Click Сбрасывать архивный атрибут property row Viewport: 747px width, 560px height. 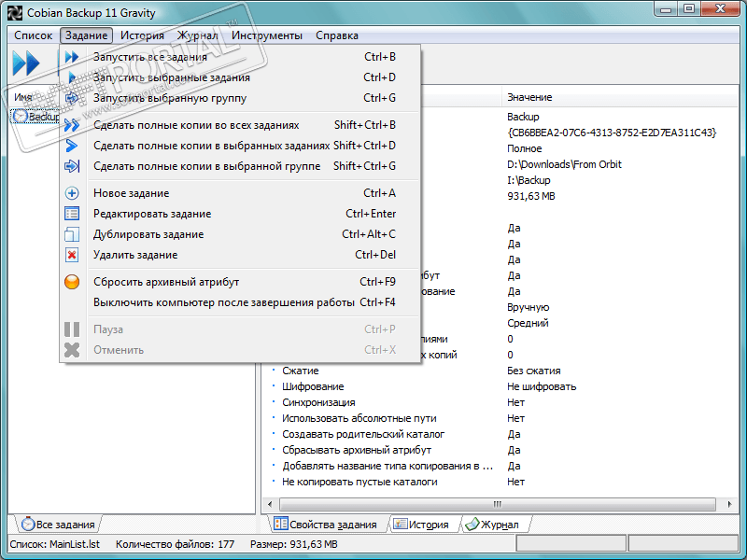coord(500,450)
